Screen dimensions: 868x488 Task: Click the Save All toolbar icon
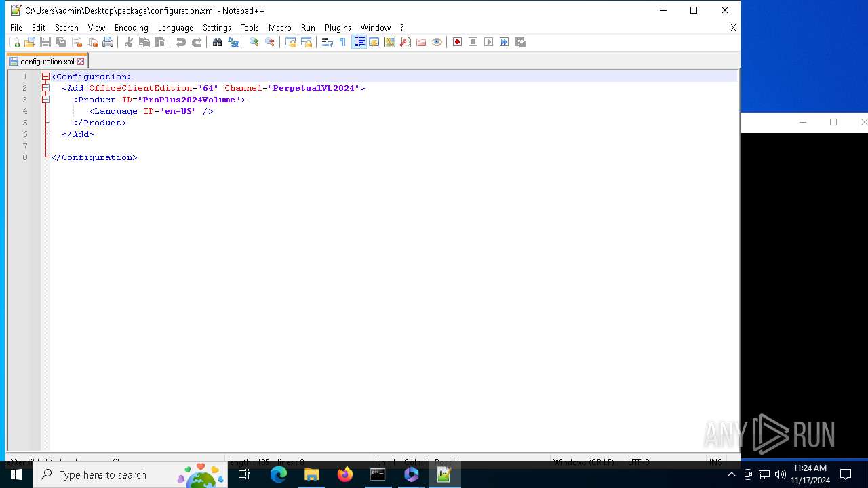[x=61, y=42]
